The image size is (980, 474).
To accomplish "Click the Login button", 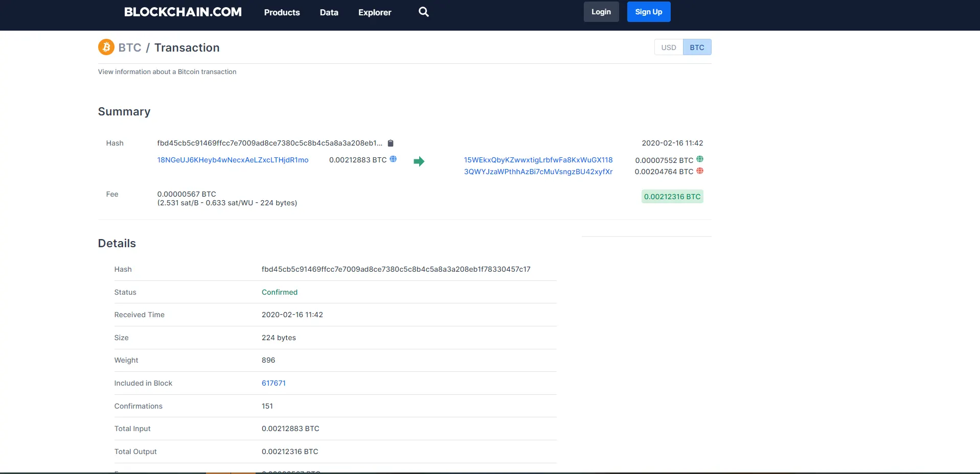I will 601,12.
